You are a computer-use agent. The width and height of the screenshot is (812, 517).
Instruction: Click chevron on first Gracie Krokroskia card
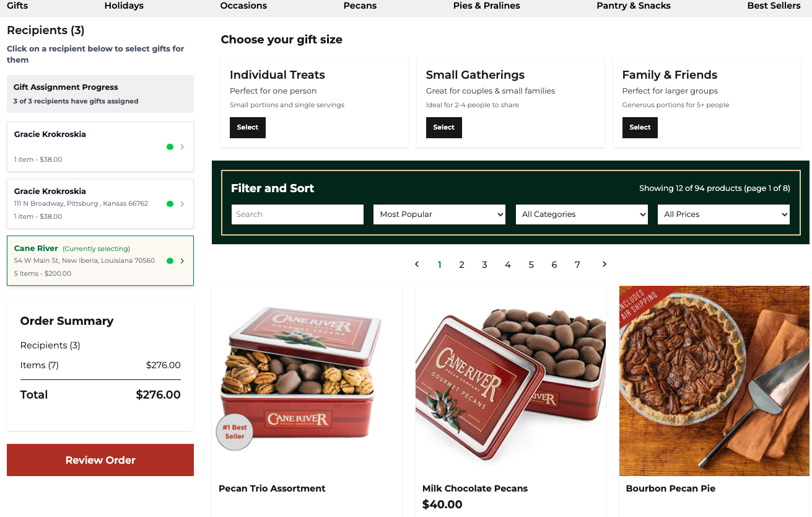point(182,147)
